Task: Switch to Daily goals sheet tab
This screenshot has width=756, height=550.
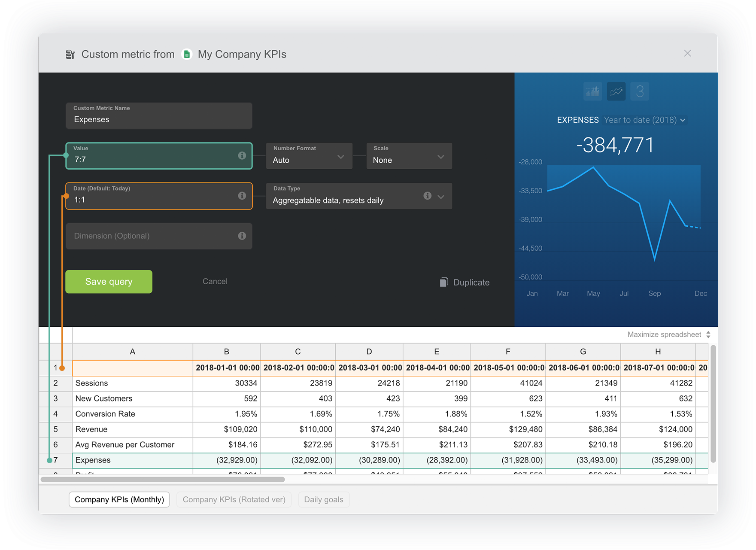Action: click(x=324, y=499)
